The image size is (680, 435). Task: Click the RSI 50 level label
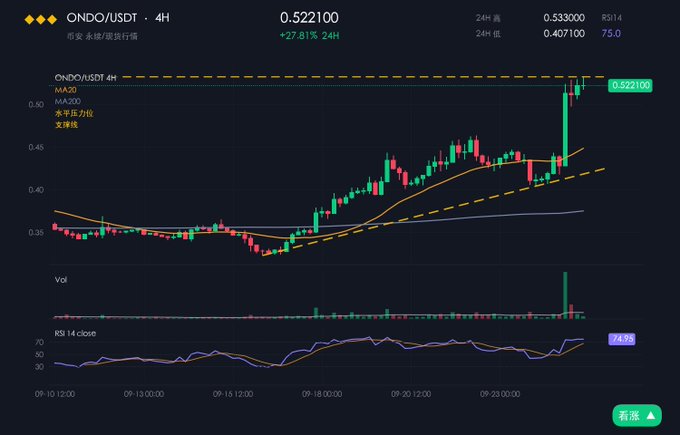39,354
